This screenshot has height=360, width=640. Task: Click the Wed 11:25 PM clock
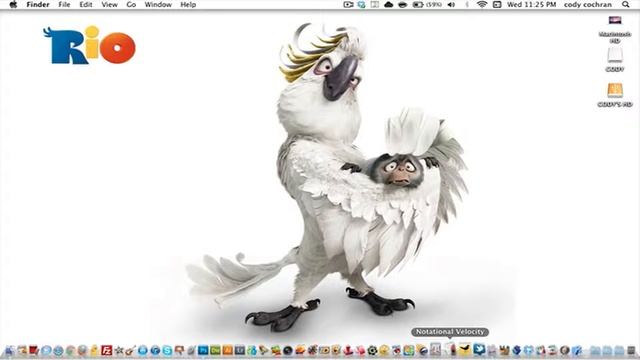[531, 5]
